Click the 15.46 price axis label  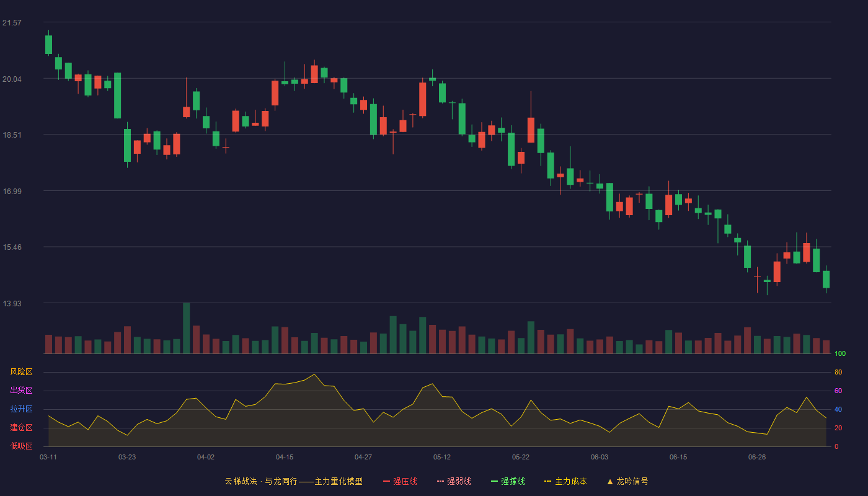pyautogui.click(x=12, y=247)
